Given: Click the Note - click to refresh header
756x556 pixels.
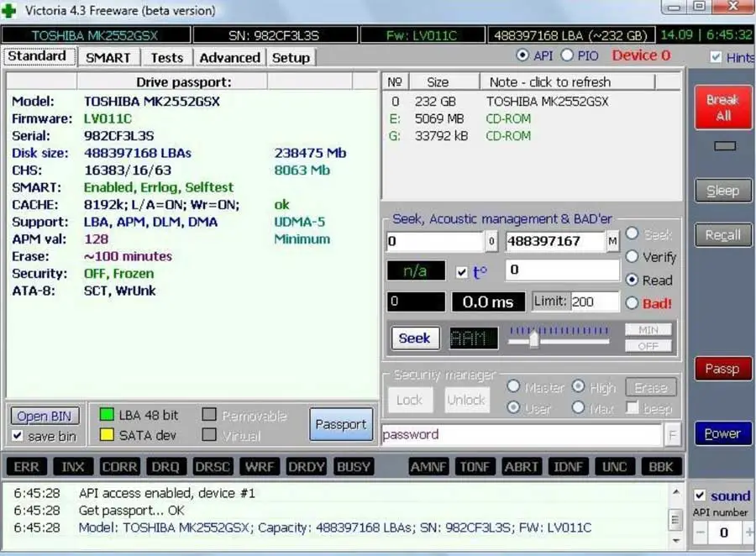Looking at the screenshot, I should [567, 82].
